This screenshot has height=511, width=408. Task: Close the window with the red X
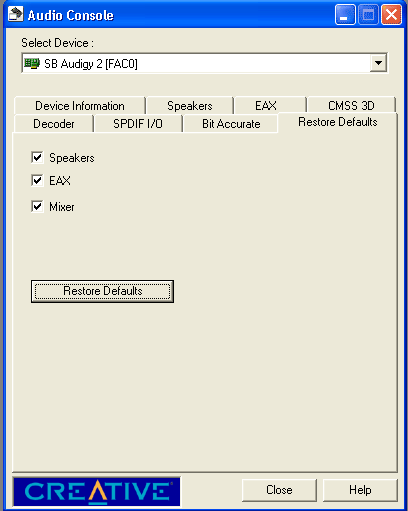coord(391,15)
